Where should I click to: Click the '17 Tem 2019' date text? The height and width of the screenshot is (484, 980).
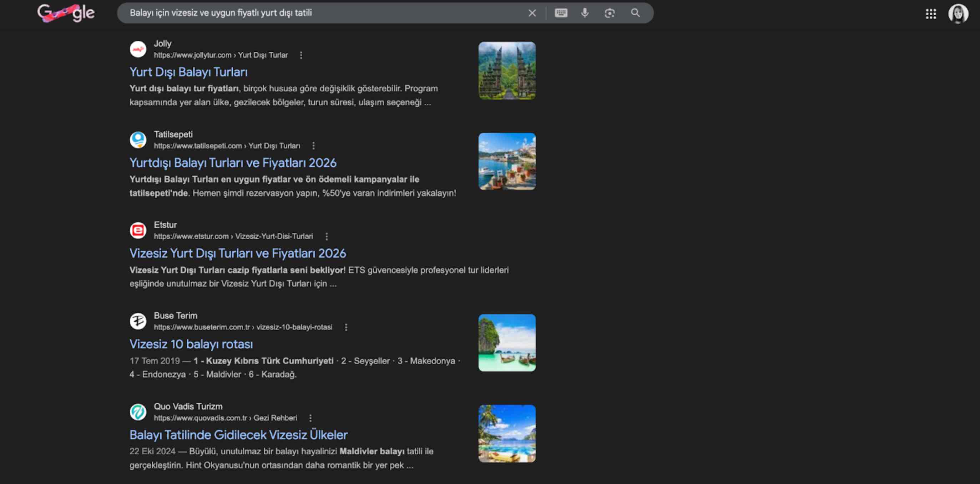155,361
